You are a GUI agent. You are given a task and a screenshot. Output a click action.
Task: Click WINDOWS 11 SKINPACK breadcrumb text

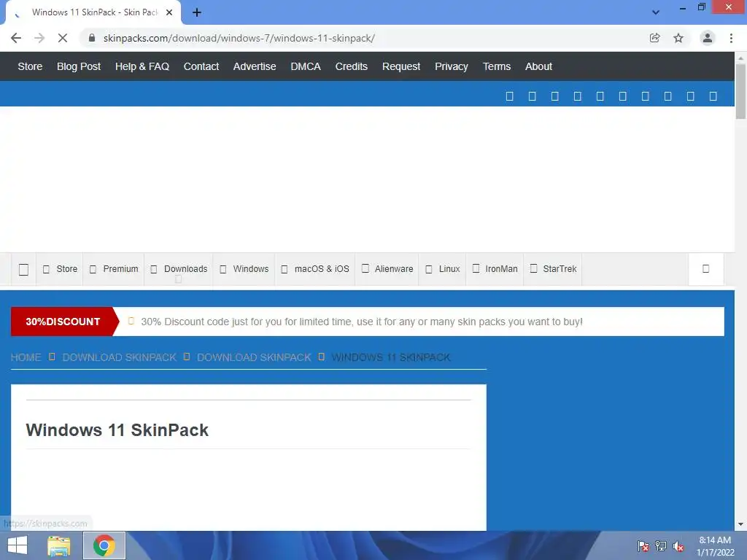391,357
